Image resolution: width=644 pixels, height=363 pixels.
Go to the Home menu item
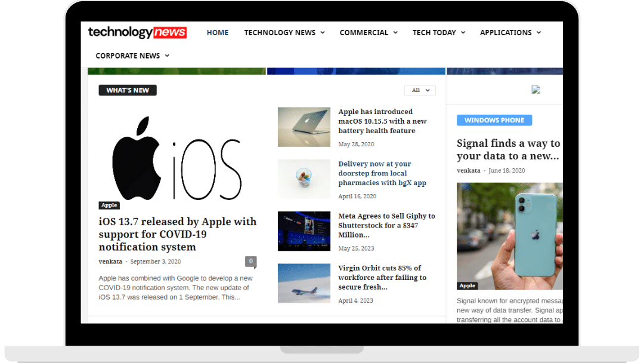[218, 33]
